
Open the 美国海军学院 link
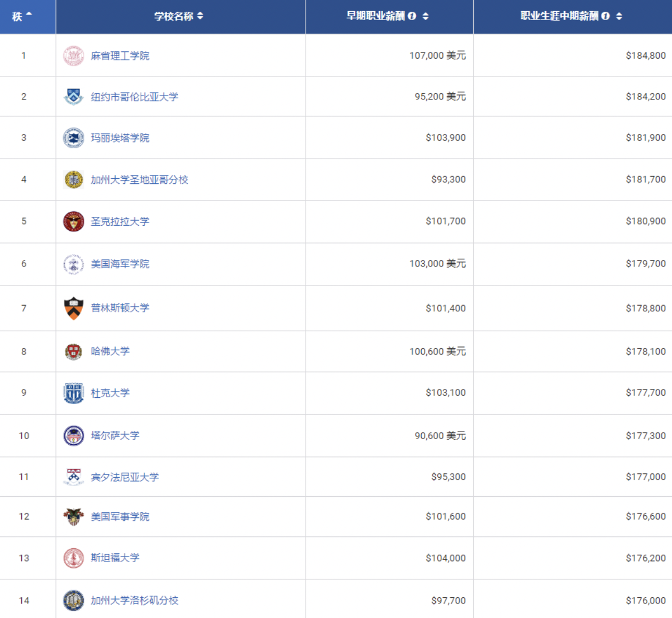[120, 264]
